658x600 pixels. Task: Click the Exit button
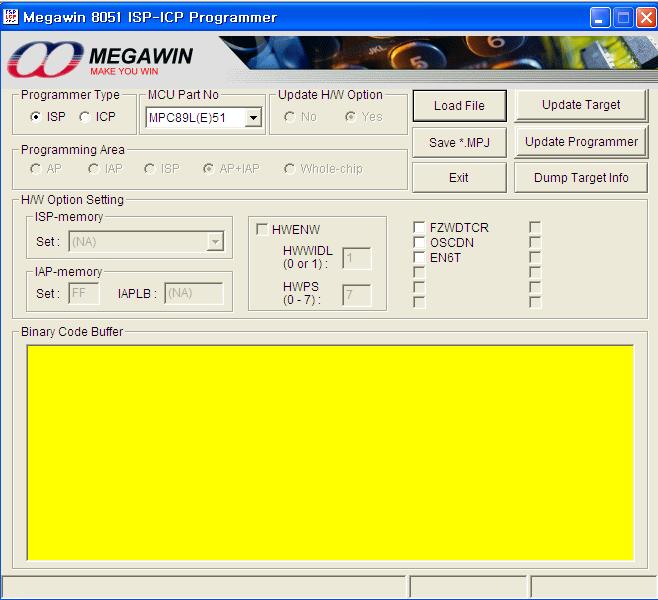(459, 178)
